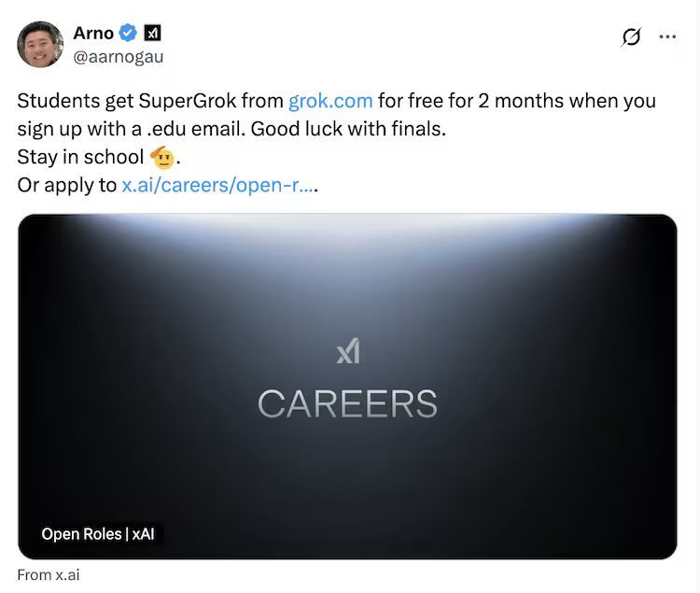Click the Open Roles | xAI label

click(x=97, y=534)
